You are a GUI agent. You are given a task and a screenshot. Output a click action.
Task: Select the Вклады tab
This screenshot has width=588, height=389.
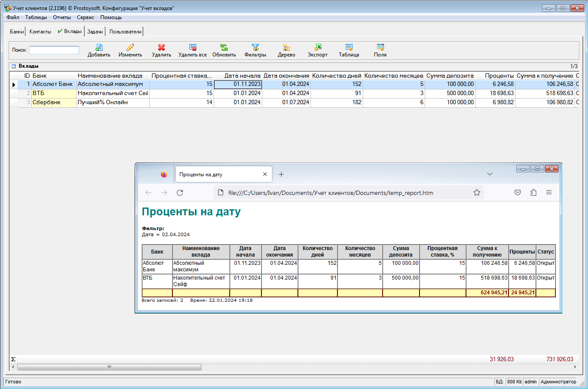69,31
